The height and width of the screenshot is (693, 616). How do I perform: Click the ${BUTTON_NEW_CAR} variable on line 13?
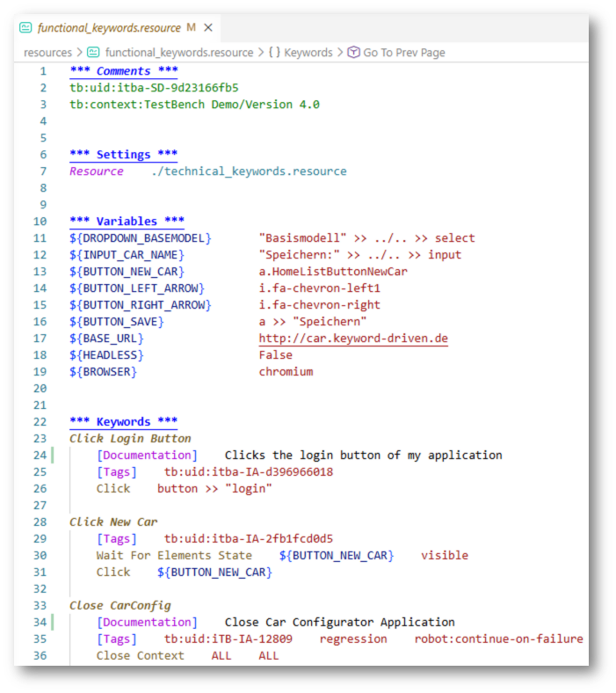(x=127, y=272)
